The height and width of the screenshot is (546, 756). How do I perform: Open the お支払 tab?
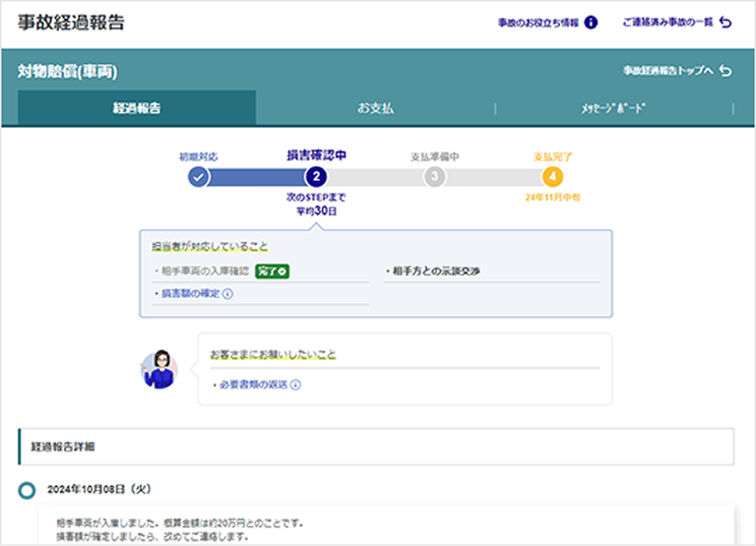[x=375, y=108]
